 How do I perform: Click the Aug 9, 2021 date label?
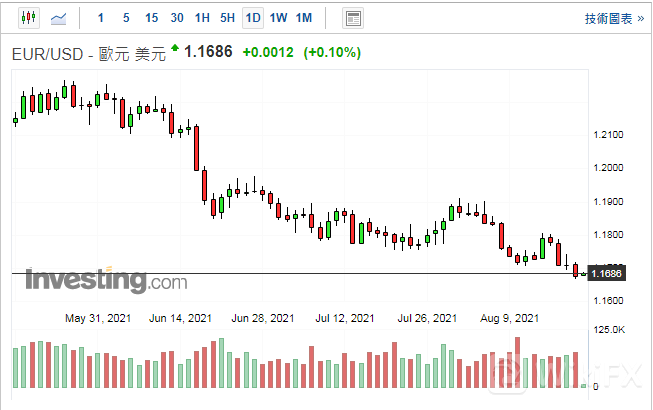tap(512, 319)
